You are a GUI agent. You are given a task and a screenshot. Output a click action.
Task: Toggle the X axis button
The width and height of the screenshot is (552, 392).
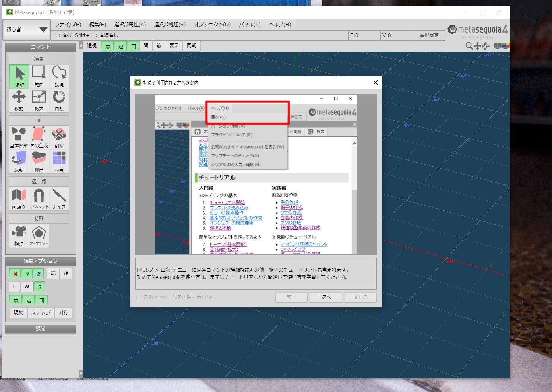click(x=15, y=274)
